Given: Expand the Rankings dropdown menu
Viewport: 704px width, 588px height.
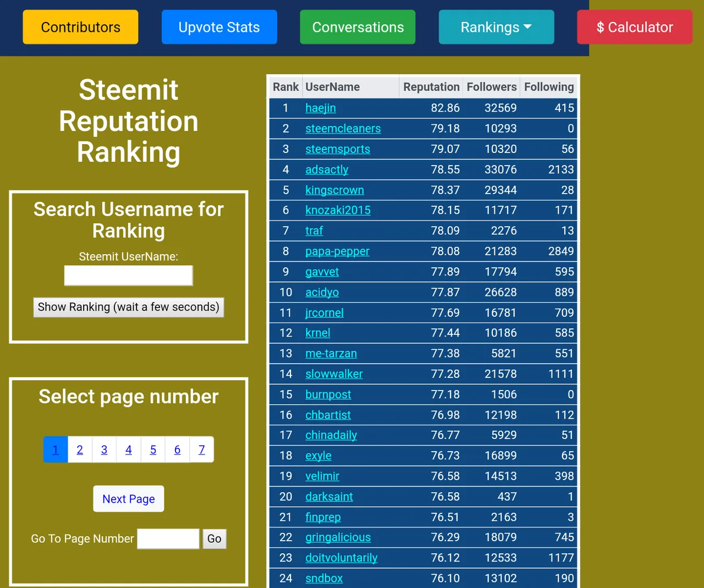Looking at the screenshot, I should pos(496,27).
